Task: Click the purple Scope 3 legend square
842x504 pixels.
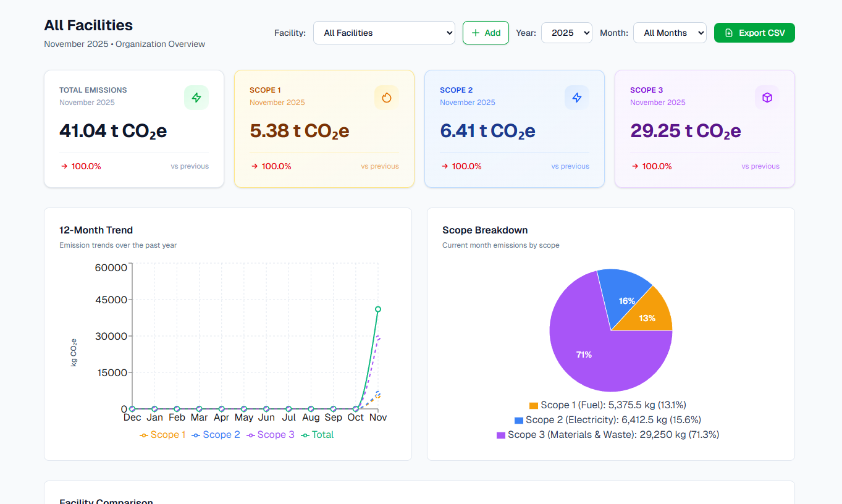Action: click(x=502, y=434)
